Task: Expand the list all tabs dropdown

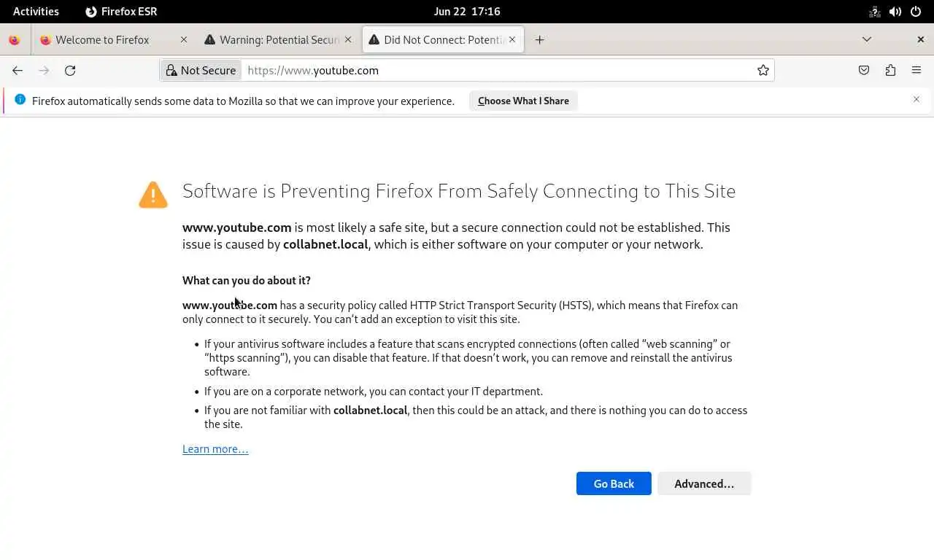Action: [x=867, y=40]
